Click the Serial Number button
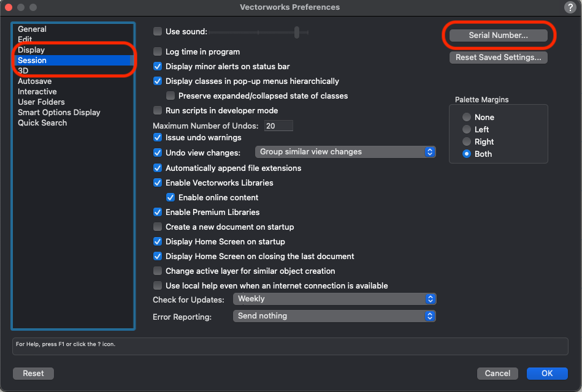 click(x=498, y=36)
